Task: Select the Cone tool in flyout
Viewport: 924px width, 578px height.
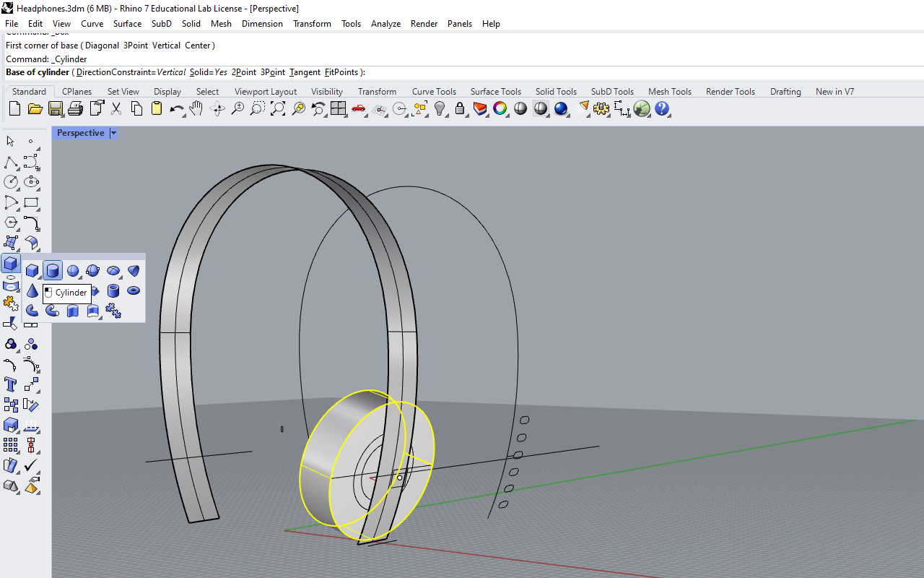Action: click(32, 291)
